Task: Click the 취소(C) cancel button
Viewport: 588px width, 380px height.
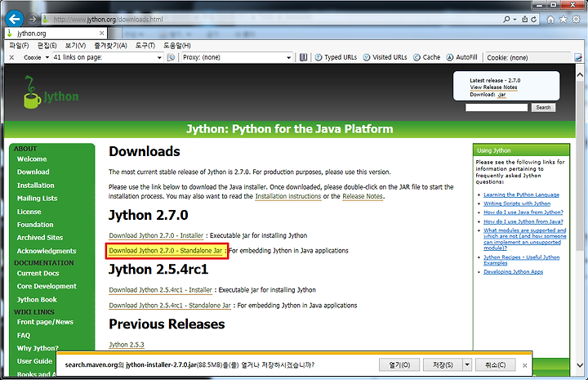Action: (x=495, y=364)
